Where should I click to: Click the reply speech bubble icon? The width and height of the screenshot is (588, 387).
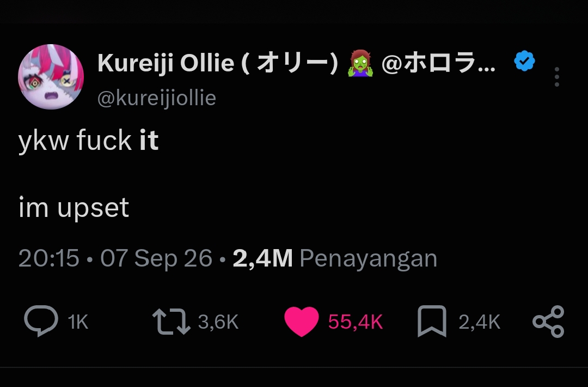[41, 321]
